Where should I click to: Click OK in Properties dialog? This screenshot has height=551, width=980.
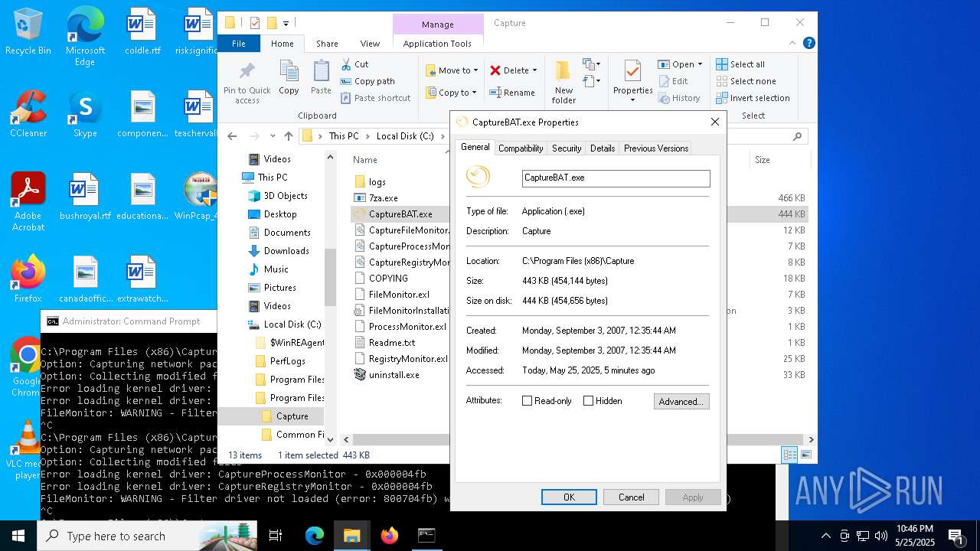pyautogui.click(x=569, y=497)
